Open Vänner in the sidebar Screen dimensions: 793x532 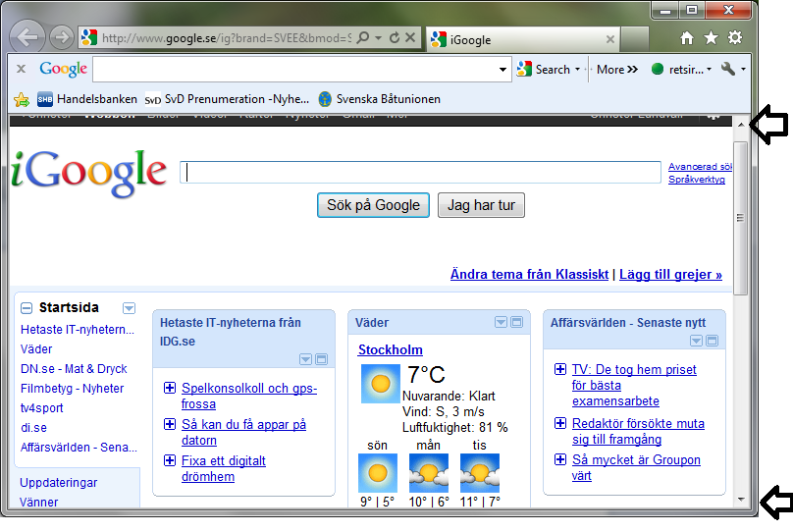click(39, 503)
